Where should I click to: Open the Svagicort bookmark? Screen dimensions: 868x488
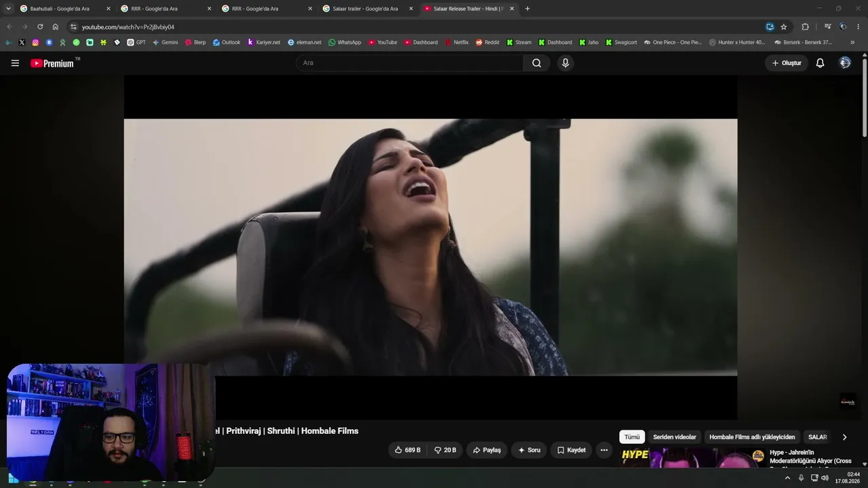pyautogui.click(x=621, y=42)
